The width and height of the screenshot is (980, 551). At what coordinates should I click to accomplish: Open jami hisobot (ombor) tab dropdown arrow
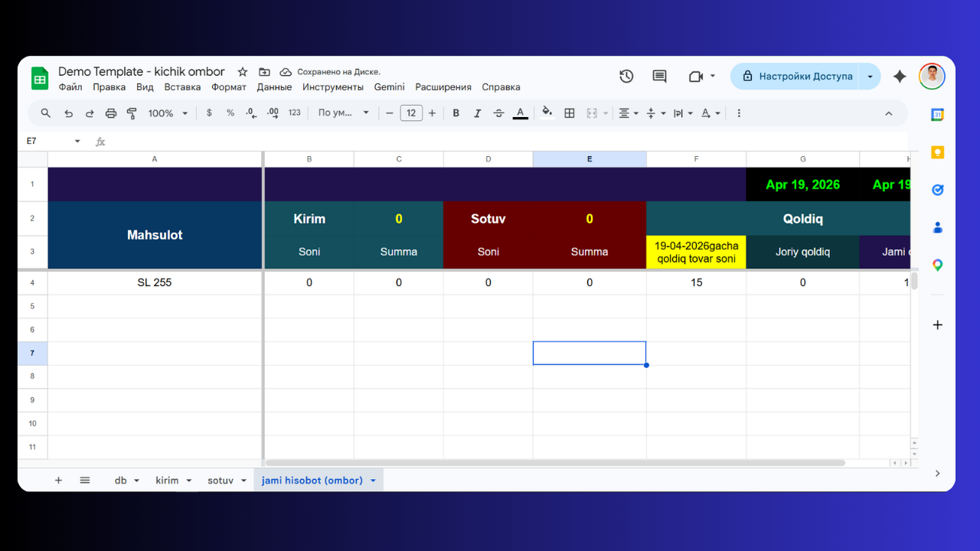(373, 481)
